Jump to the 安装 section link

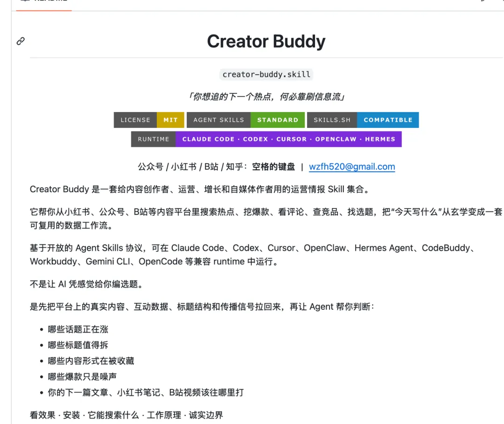tap(71, 415)
